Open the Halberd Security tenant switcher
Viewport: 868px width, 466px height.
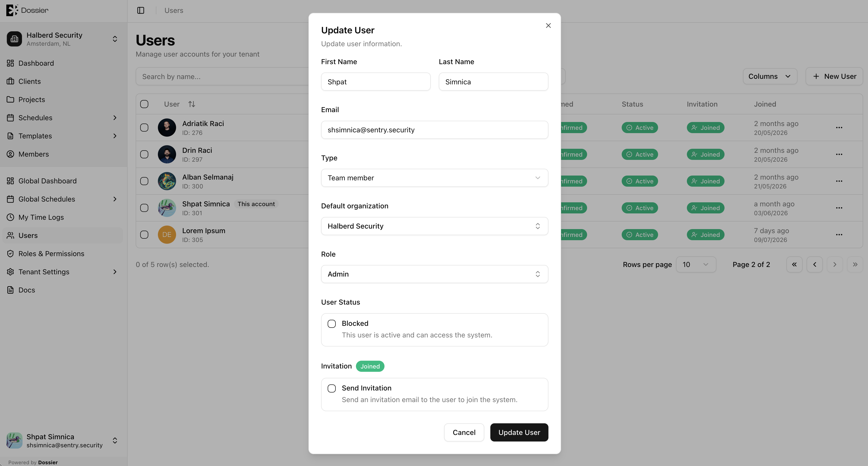[x=63, y=39]
